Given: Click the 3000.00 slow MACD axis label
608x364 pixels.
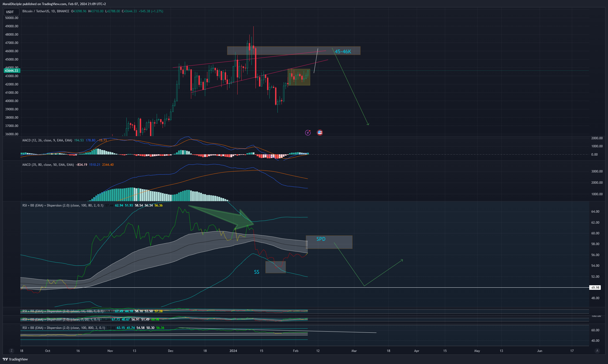Looking at the screenshot, I should (x=597, y=171).
